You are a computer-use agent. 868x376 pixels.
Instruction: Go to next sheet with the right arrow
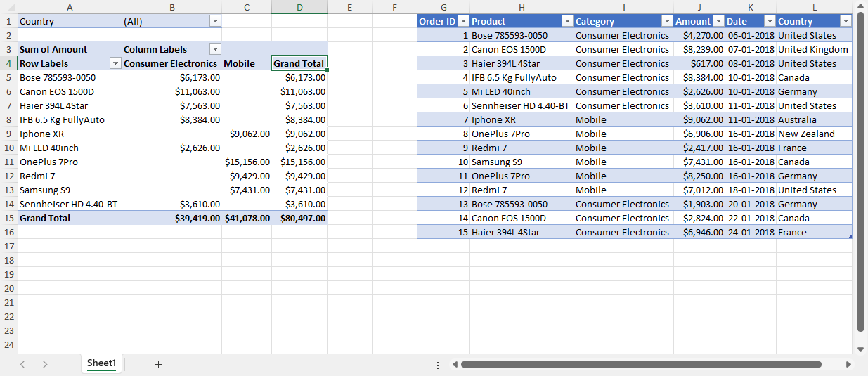point(45,364)
